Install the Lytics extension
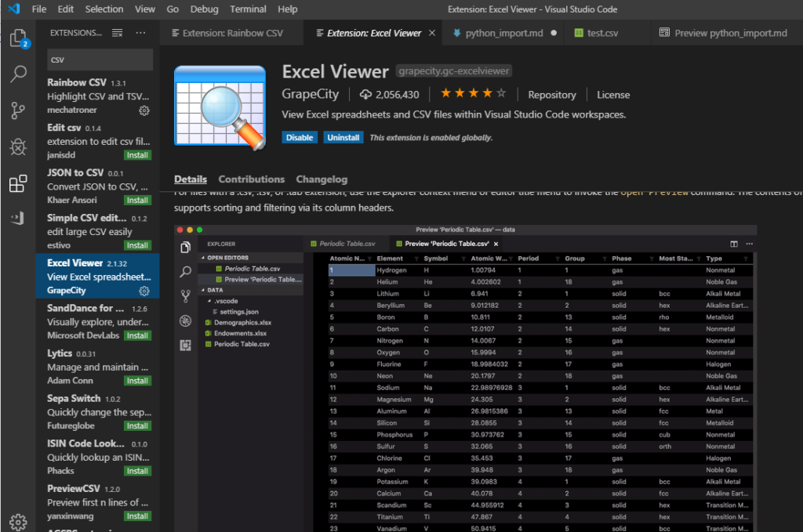 pyautogui.click(x=138, y=381)
